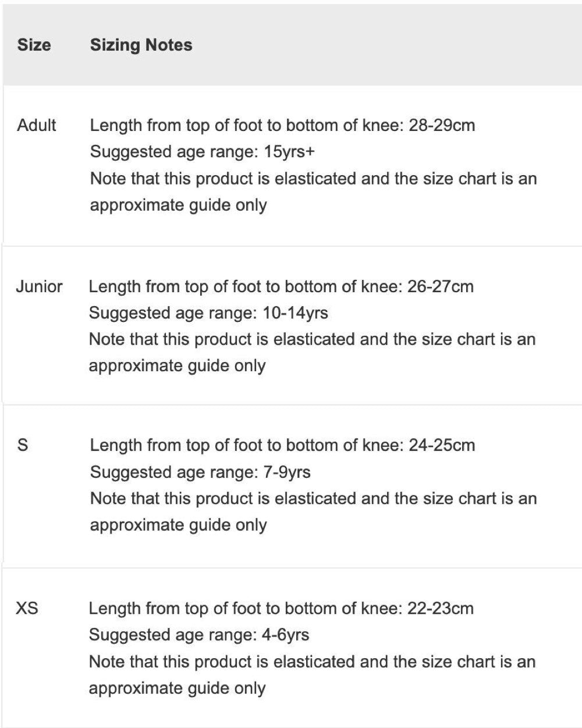Screen dimensions: 582x728
Task: Click Adult row's 'Note that this product' line
Action: [x=313, y=179]
